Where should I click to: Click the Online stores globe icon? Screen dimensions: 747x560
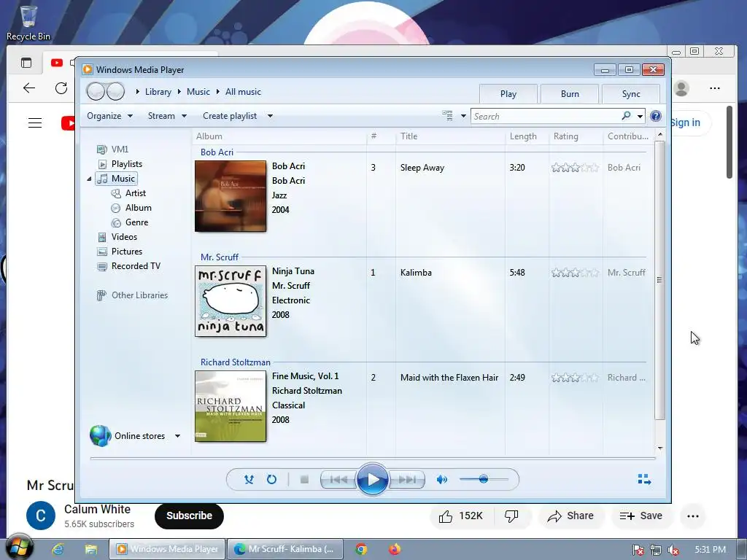100,436
